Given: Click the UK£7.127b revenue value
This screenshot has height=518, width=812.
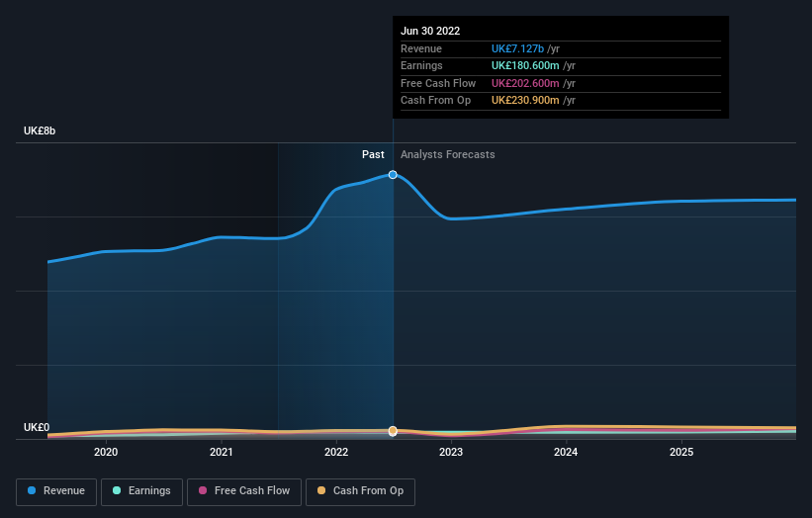Looking at the screenshot, I should point(517,48).
